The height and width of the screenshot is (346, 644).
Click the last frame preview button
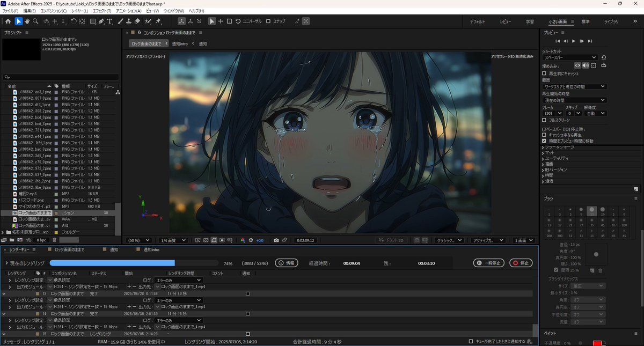point(590,41)
